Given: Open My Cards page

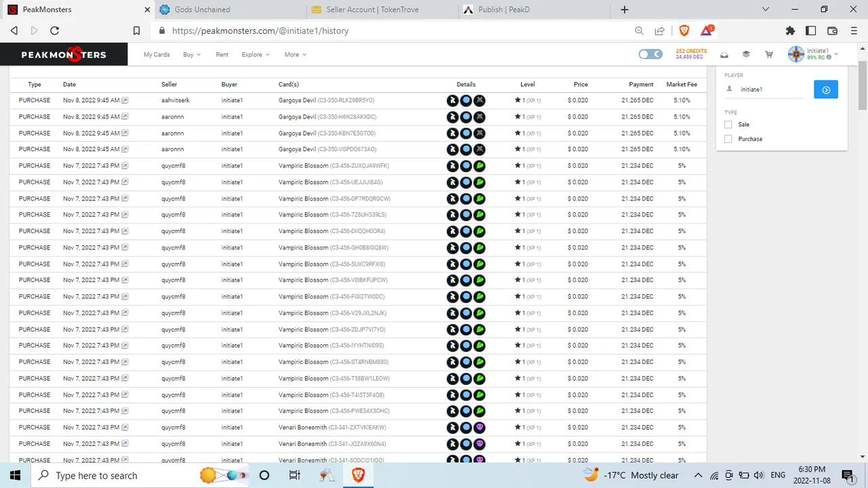Looking at the screenshot, I should point(157,55).
